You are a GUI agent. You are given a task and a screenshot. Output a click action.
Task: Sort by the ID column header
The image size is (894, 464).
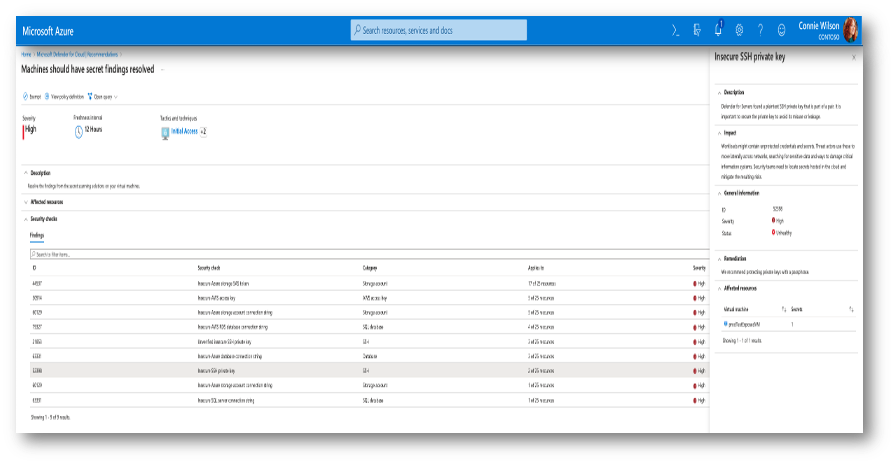pos(34,268)
